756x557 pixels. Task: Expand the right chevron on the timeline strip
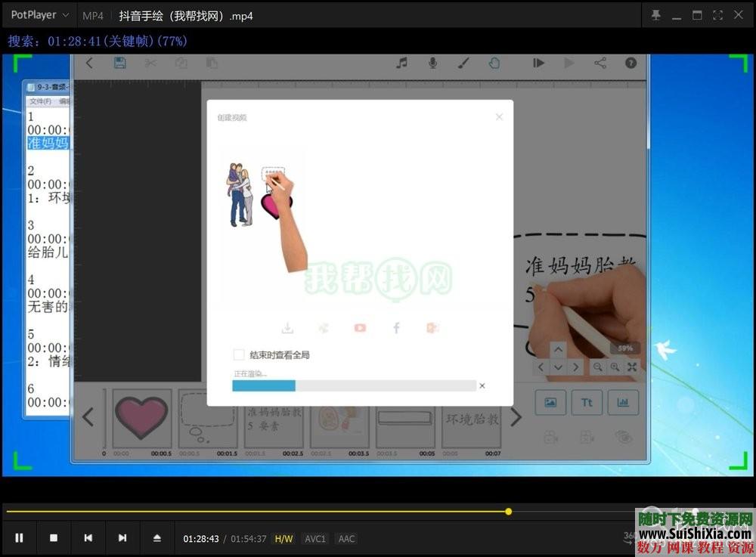point(516,416)
